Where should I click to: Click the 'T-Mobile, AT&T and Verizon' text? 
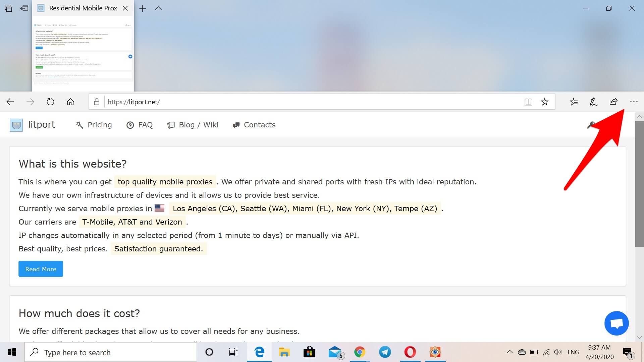pyautogui.click(x=132, y=222)
